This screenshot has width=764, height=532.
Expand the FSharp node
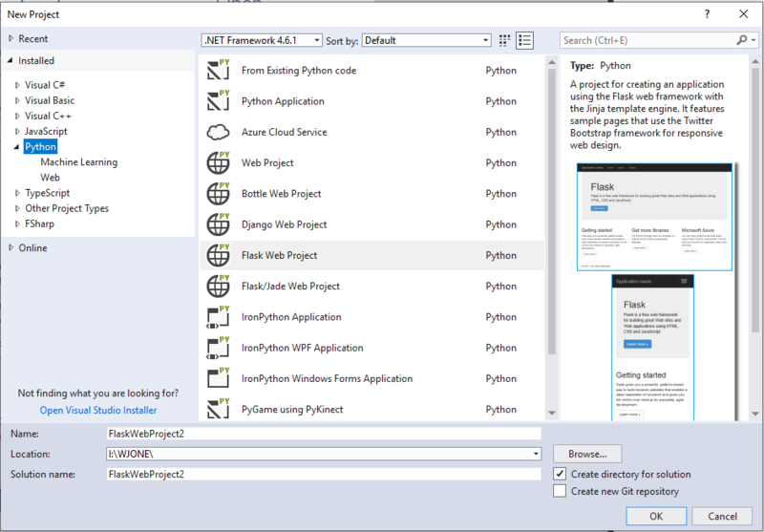tap(17, 223)
